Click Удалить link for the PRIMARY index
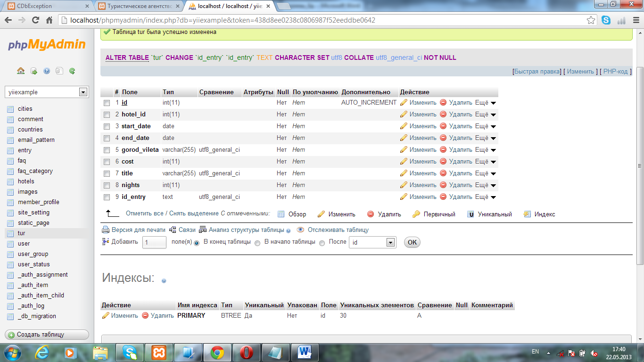The width and height of the screenshot is (644, 362). click(162, 315)
